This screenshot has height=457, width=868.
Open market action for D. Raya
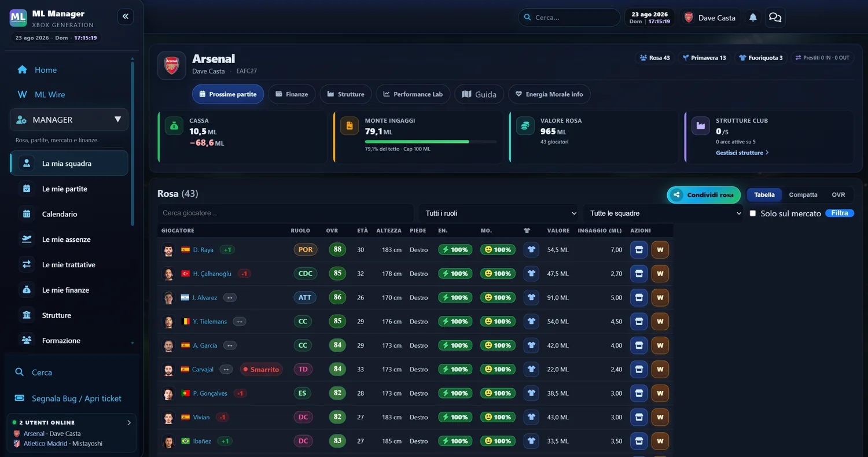[x=639, y=250]
